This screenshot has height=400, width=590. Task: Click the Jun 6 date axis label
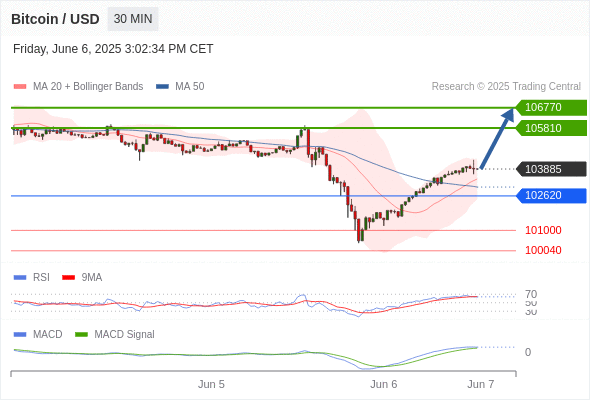coord(383,385)
